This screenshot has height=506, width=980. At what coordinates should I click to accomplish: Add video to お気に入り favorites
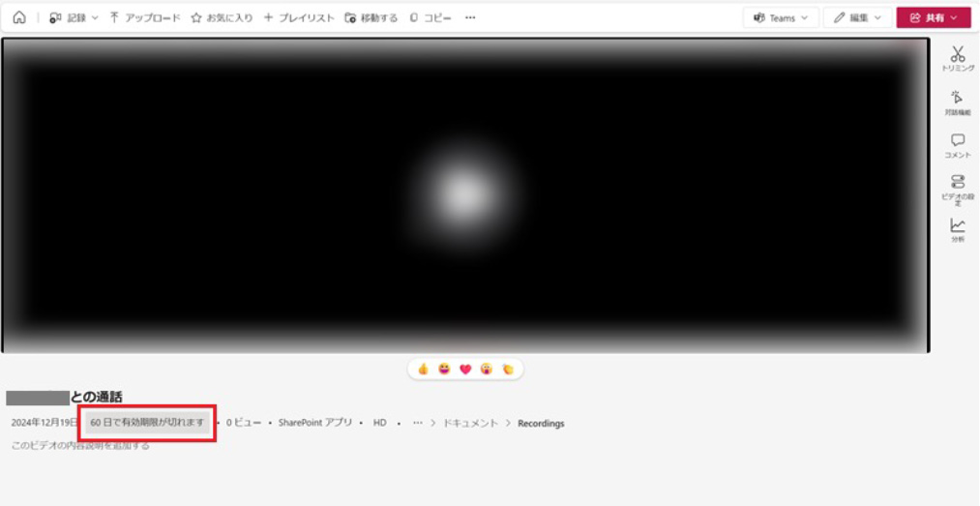pyautogui.click(x=222, y=18)
